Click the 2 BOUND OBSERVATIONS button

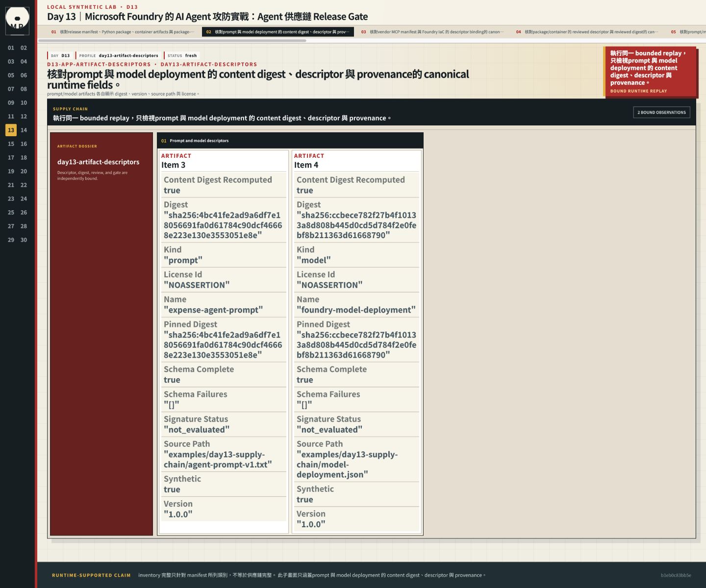coord(661,112)
